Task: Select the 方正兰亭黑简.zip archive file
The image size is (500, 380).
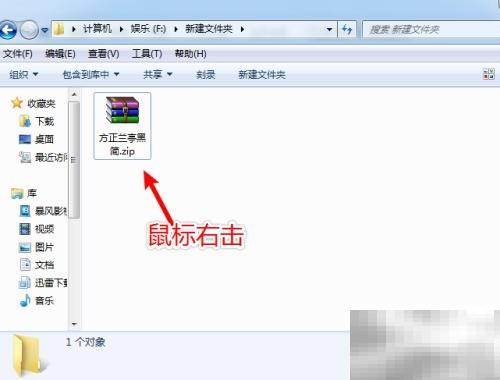Action: pos(122,126)
